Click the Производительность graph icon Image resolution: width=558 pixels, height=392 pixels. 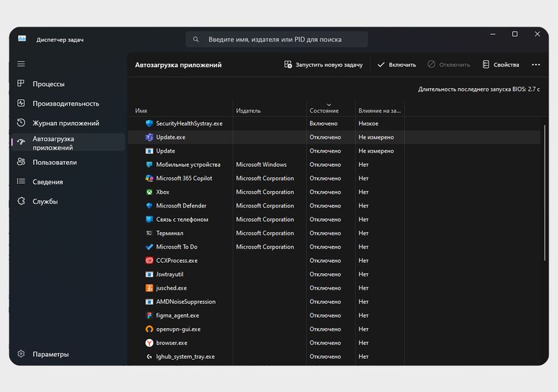pyautogui.click(x=21, y=103)
